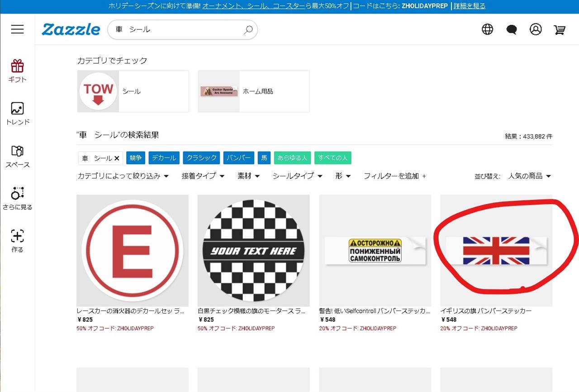Select the 競争 tag
This screenshot has width=579, height=392.
(136, 158)
